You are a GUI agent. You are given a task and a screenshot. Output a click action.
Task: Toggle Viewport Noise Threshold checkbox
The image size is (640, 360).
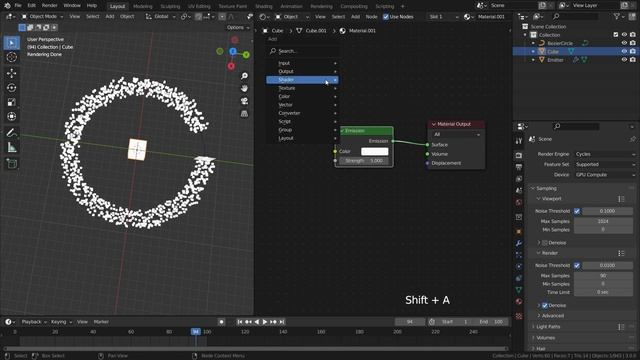(x=577, y=211)
